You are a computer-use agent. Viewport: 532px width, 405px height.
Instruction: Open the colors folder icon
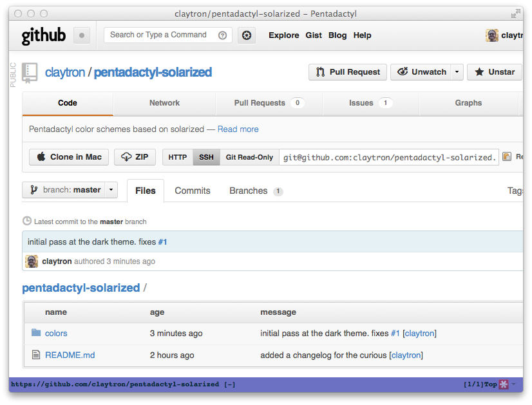[x=36, y=333]
